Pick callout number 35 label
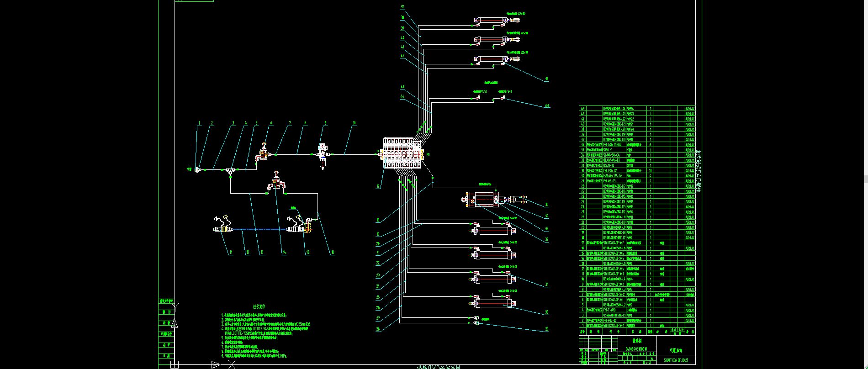 tap(546, 205)
